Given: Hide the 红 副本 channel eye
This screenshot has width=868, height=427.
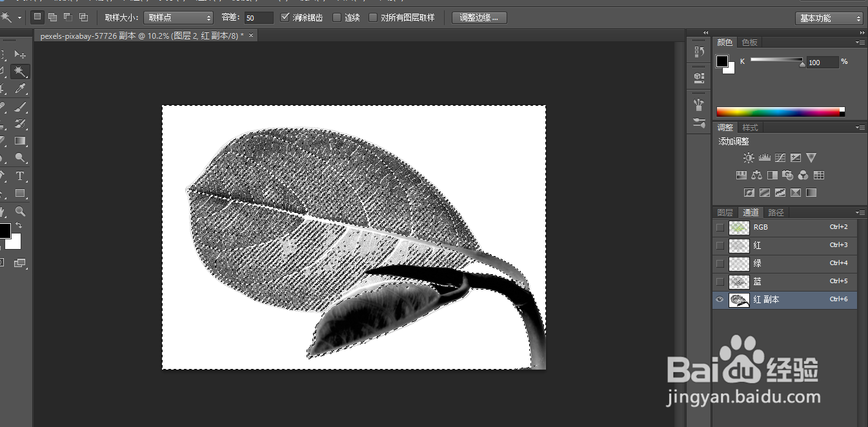Looking at the screenshot, I should [x=720, y=299].
